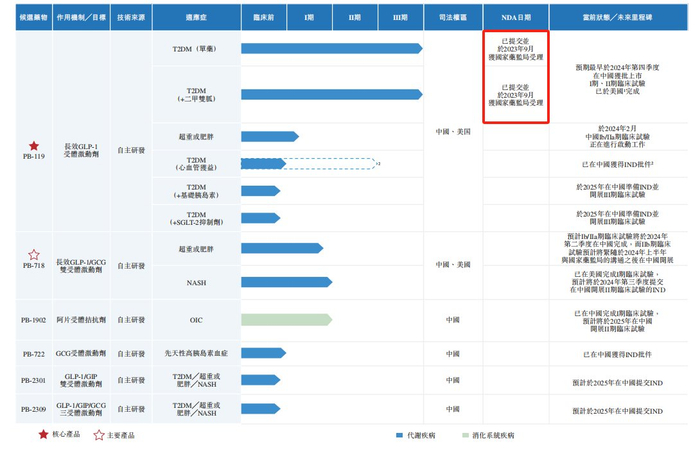The image size is (700, 451).
Task: Click the 阿片受體拮抗劑 mechanism cell
Action: pyautogui.click(x=81, y=320)
